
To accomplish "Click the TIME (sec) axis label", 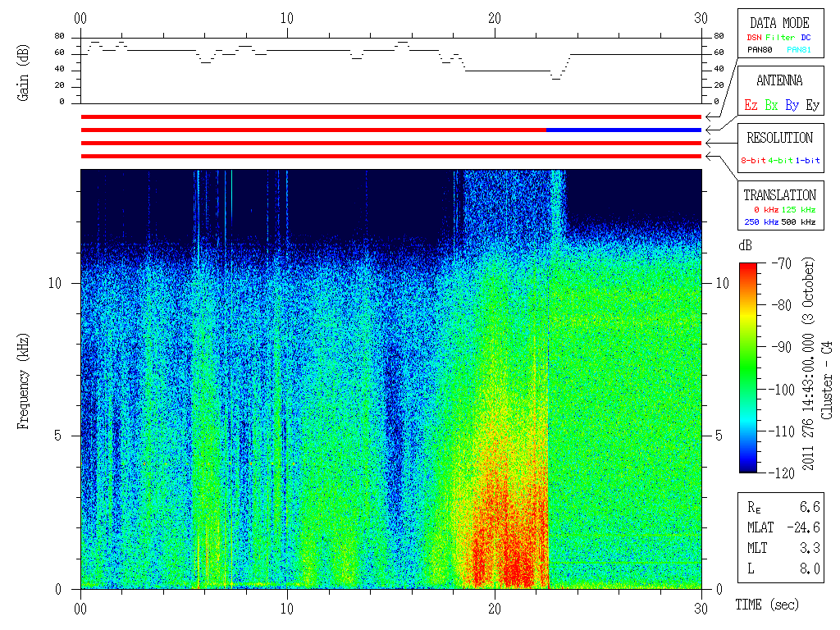I will (x=767, y=605).
